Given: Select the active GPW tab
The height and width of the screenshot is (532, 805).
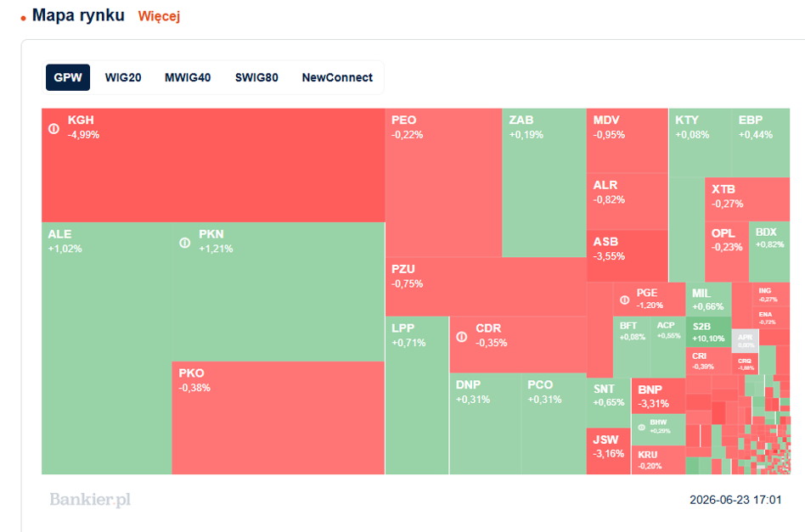Looking at the screenshot, I should [x=68, y=77].
